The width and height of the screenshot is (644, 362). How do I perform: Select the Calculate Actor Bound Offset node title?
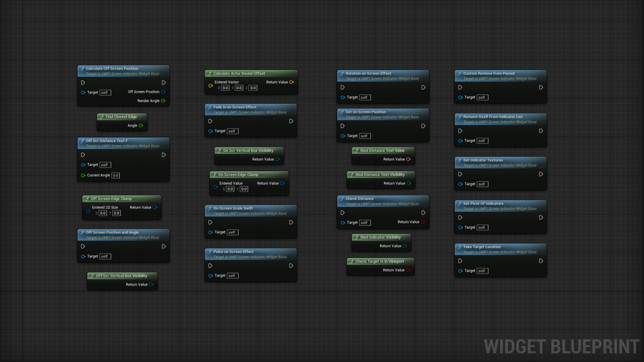point(239,74)
